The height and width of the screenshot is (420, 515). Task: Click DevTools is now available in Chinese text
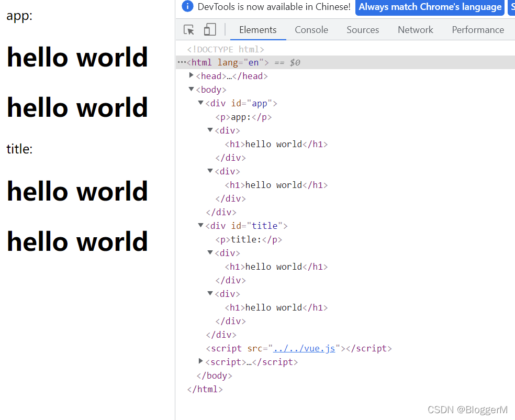[274, 7]
